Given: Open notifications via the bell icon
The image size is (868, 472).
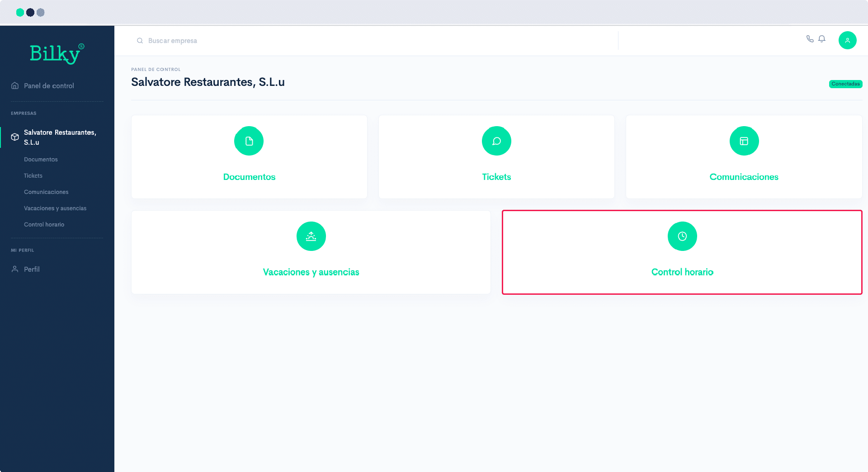Looking at the screenshot, I should coord(822,39).
